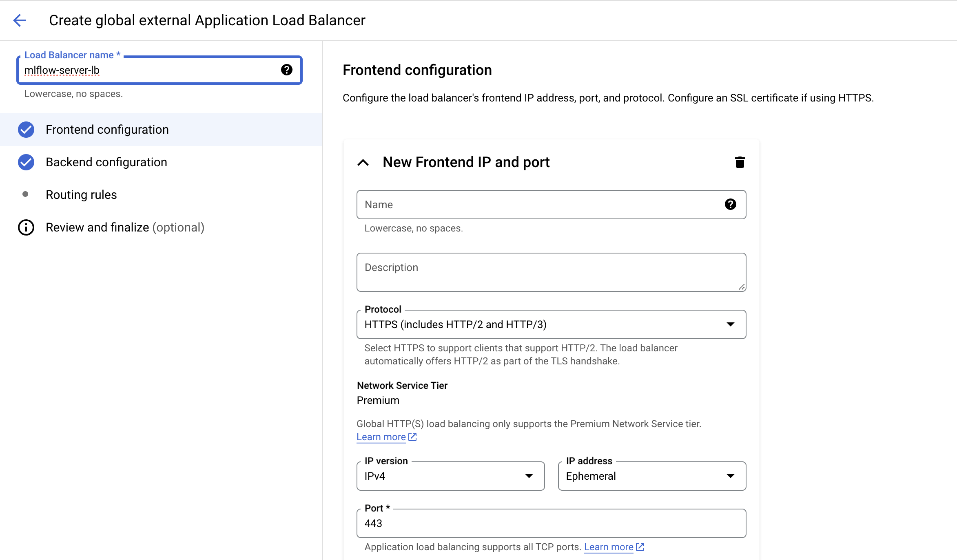Select the Frontend configuration step
The width and height of the screenshot is (957, 560).
click(x=161, y=130)
